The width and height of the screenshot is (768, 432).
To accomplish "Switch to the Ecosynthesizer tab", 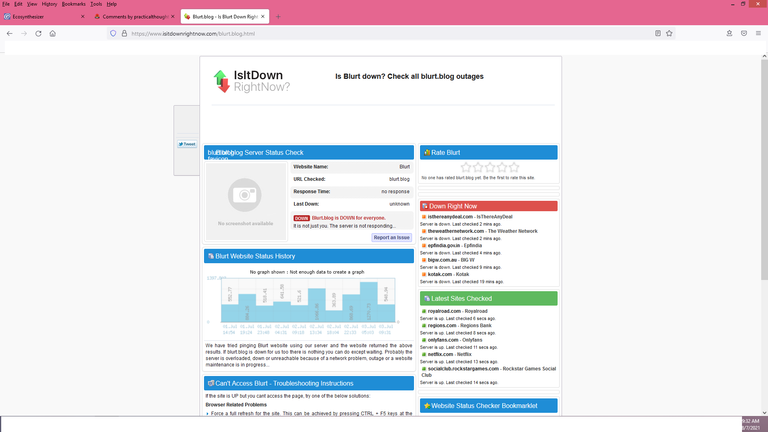I will click(x=45, y=17).
